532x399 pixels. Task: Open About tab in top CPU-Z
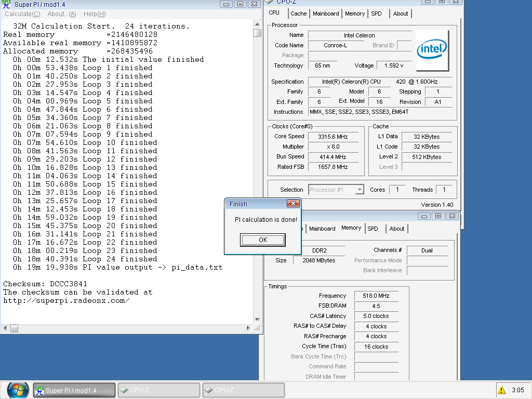tap(401, 14)
